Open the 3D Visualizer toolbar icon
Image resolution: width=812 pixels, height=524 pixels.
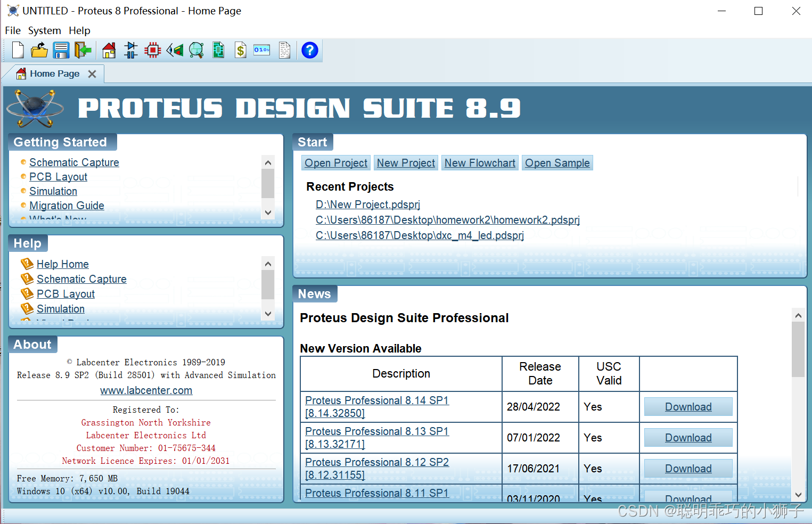tap(175, 51)
